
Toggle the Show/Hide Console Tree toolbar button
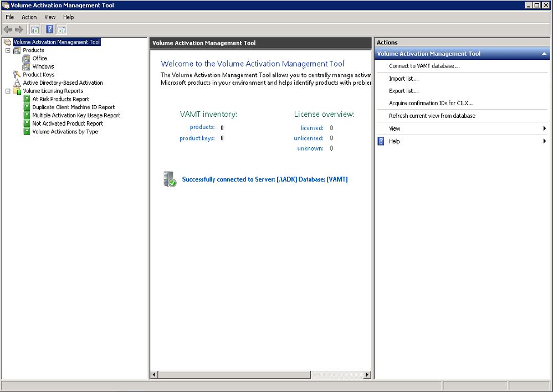[34, 29]
